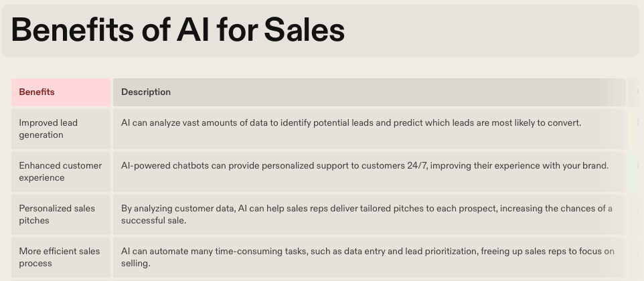
Task: Click the cut-off third cell in the sales pitches row
Action: [635, 215]
